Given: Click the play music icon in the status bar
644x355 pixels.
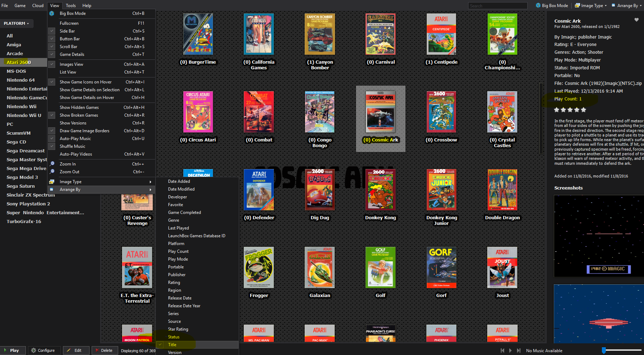Looking at the screenshot, I should tap(510, 350).
